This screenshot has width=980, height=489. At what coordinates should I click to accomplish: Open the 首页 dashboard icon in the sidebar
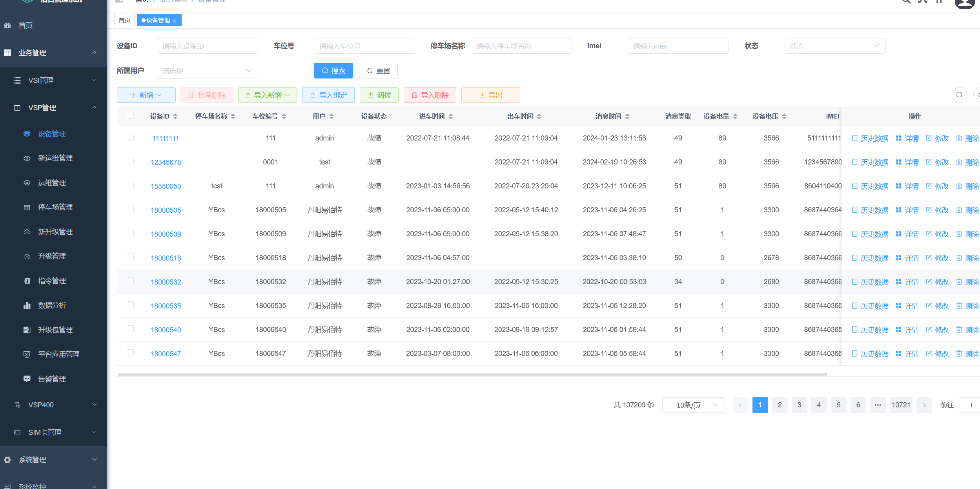point(7,26)
